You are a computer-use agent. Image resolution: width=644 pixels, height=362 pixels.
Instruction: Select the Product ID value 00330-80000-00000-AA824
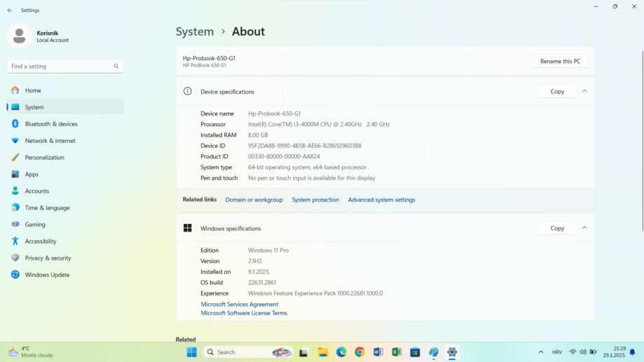pyautogui.click(x=284, y=156)
